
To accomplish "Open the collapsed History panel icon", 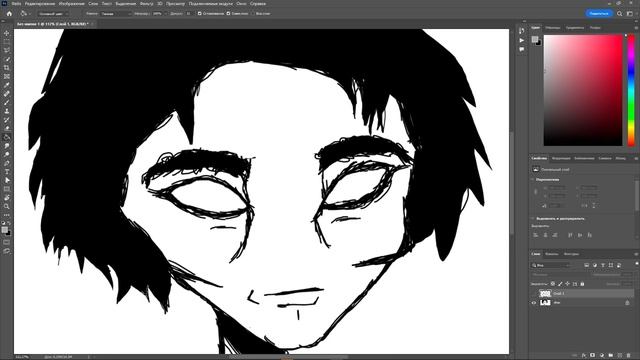I will (522, 31).
